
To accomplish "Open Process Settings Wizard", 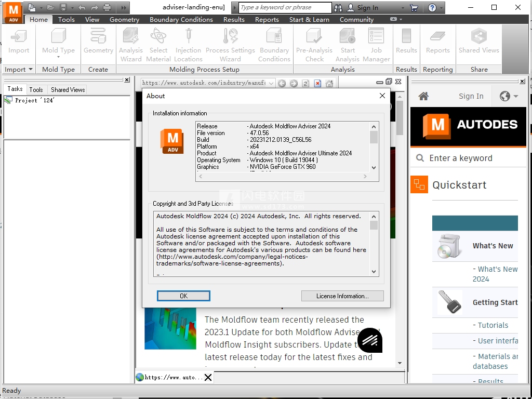I will [230, 45].
